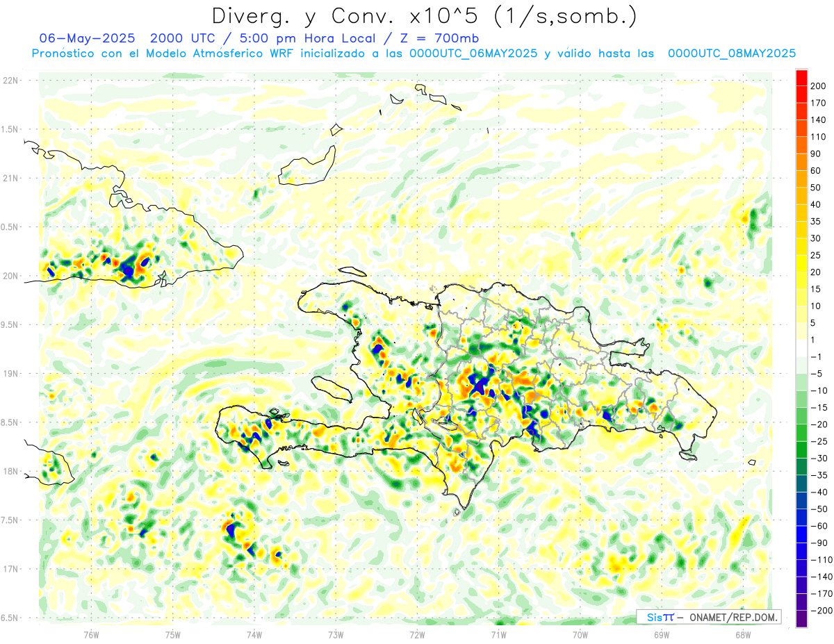
Task: Click the '72W' longitude label
Action: tap(417, 634)
